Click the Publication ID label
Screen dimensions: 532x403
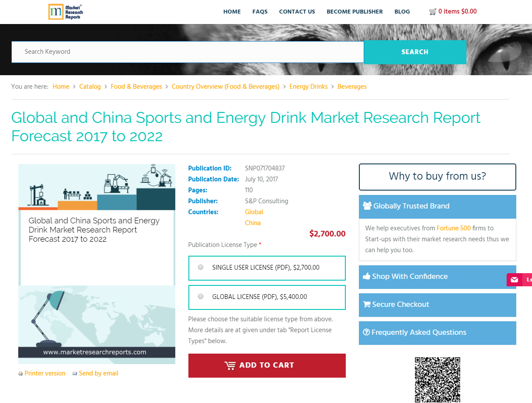(x=210, y=168)
